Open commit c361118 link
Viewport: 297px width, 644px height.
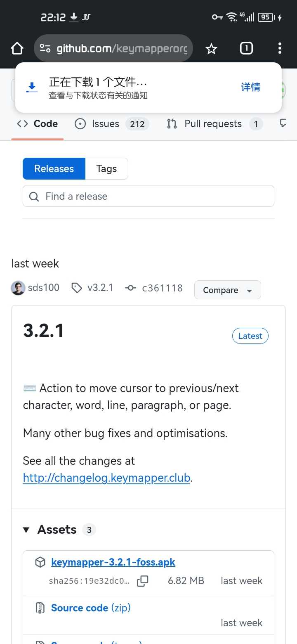[x=162, y=288]
